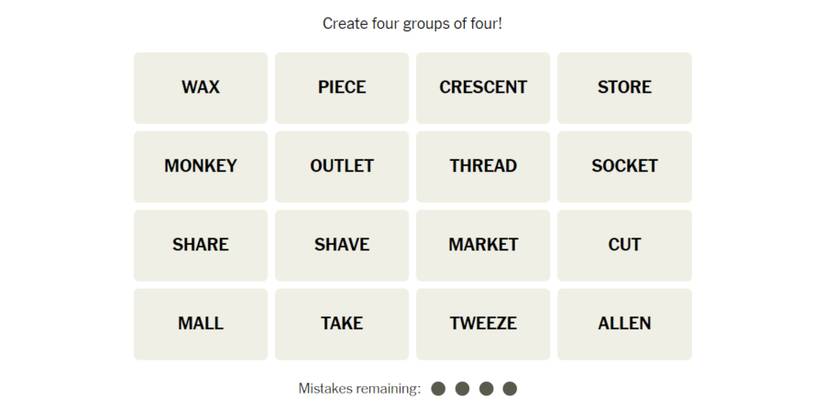Screen dimensions: 825x413
Task: Click the 'Mistakes remaining:' label
Action: [359, 389]
